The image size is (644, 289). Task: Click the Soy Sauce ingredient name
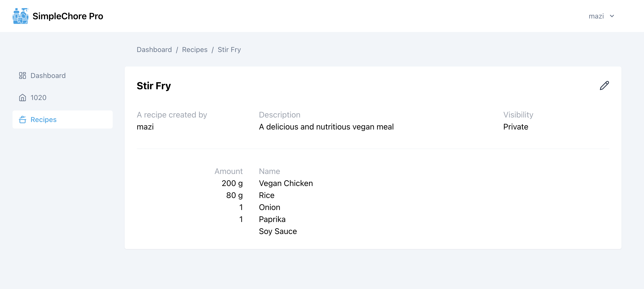[278, 231]
